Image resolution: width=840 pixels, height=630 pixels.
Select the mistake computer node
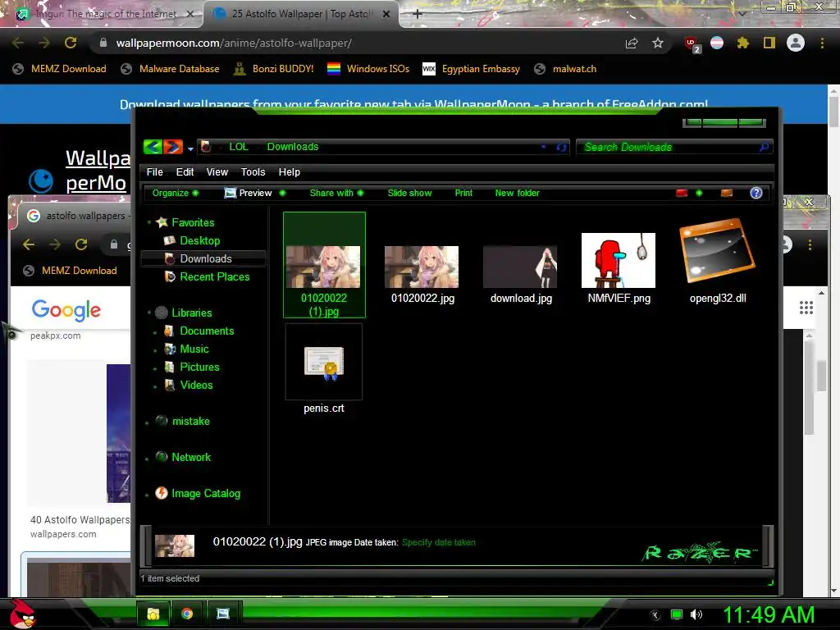(190, 421)
